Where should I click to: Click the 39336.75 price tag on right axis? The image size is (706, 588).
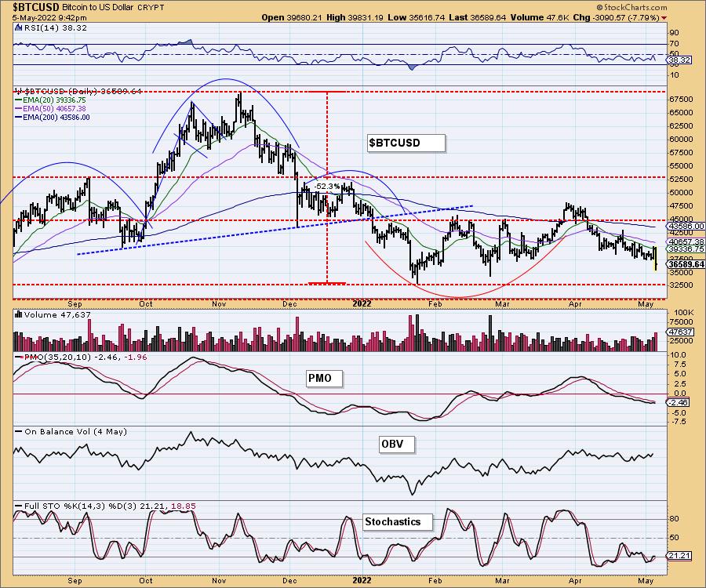point(686,249)
